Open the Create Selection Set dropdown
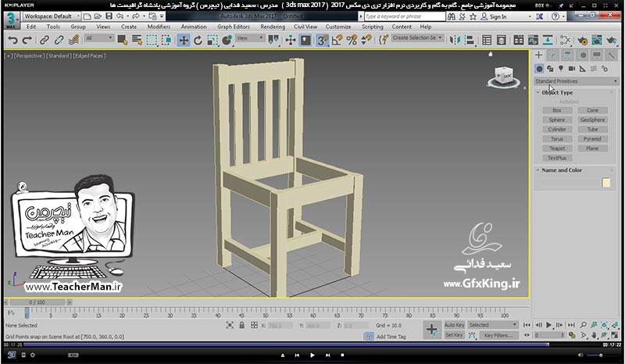Image resolution: width=625 pixels, height=364 pixels. [x=417, y=37]
